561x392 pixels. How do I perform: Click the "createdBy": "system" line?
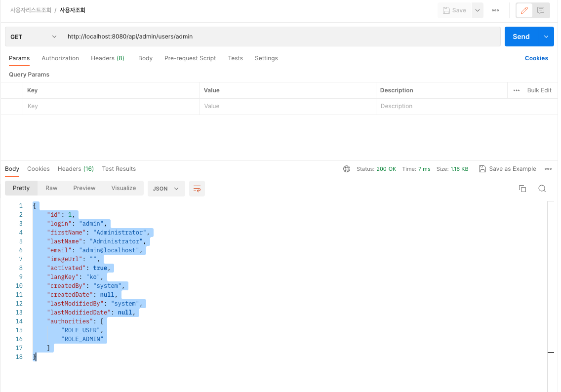tap(85, 286)
